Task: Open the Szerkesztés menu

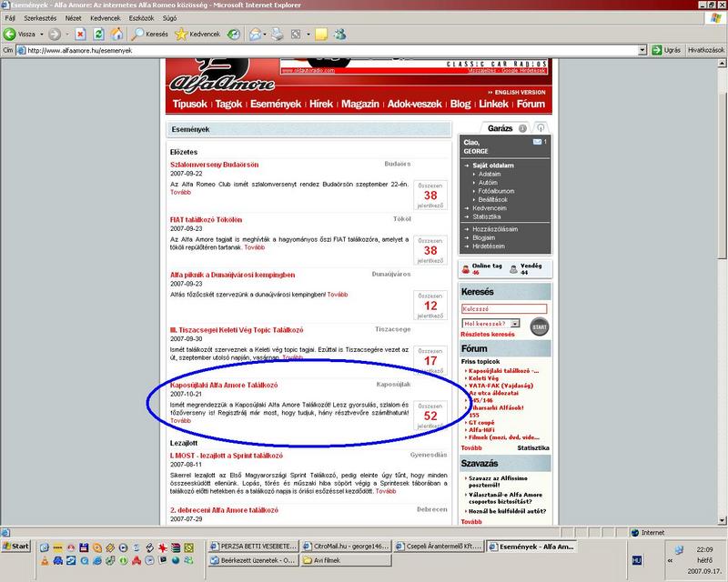Action: [x=40, y=18]
